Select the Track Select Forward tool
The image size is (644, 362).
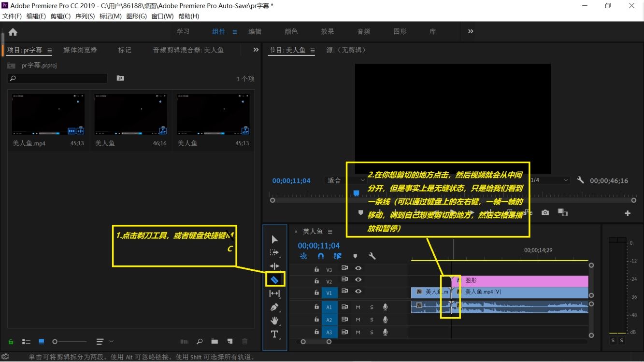[274, 252]
